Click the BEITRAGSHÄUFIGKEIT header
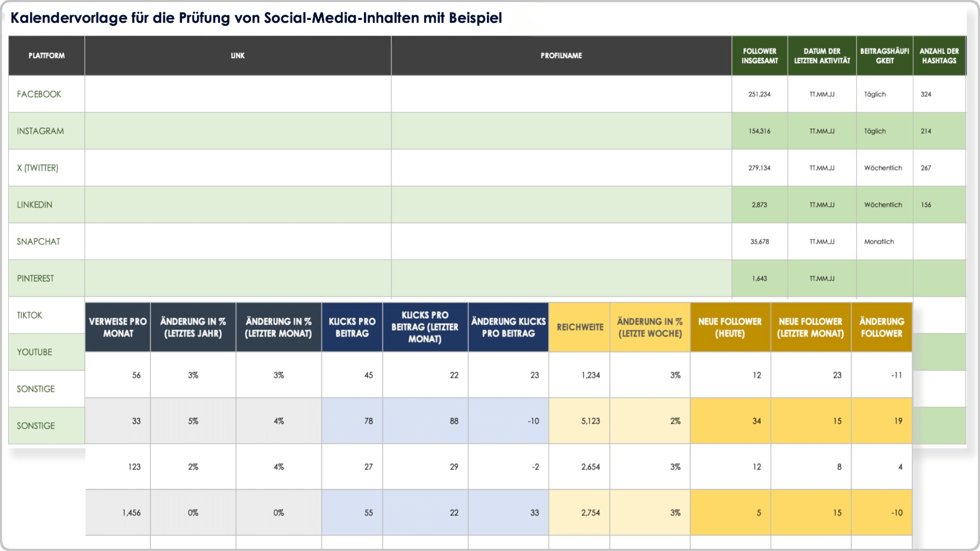 click(885, 56)
